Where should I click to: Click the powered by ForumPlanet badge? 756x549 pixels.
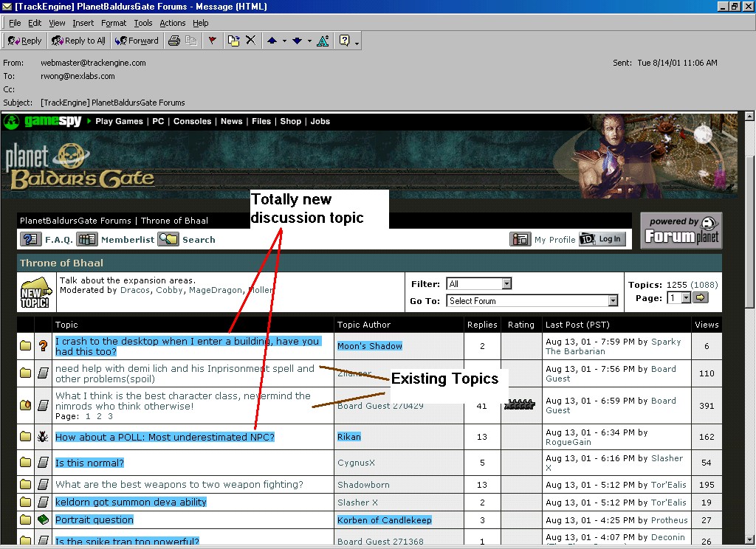click(681, 230)
